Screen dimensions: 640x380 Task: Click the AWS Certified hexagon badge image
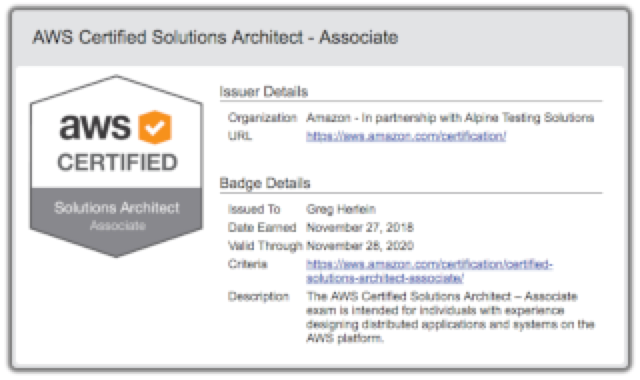(x=116, y=166)
